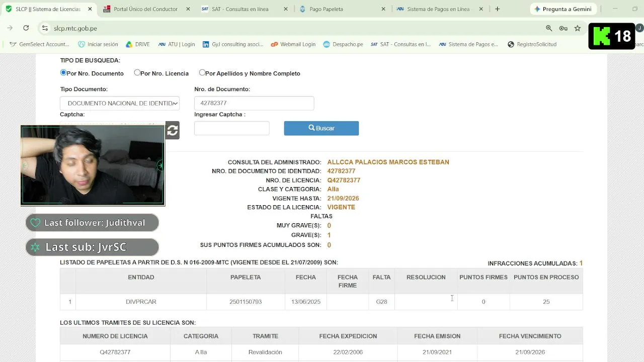The image size is (644, 362).
Task: Close the Sistema de Pagos en Línea tab
Action: tap(480, 9)
